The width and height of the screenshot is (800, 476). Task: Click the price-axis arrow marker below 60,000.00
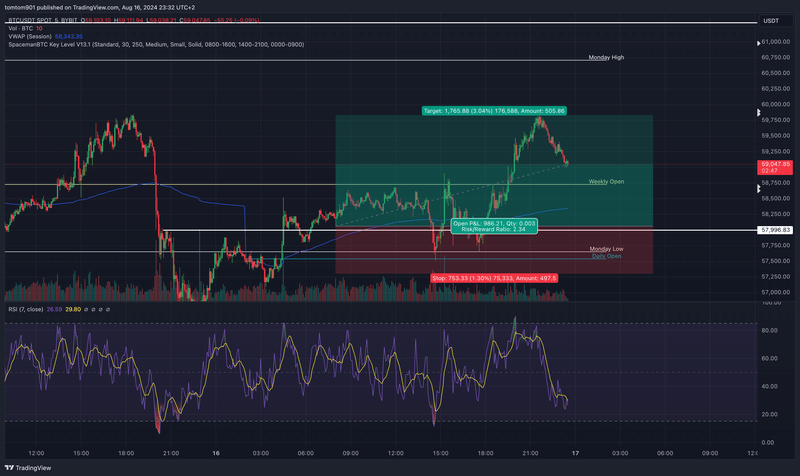(758, 112)
